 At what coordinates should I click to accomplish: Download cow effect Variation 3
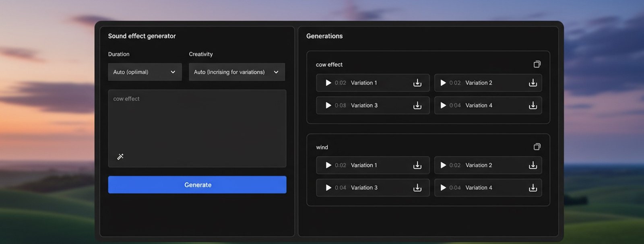(x=417, y=105)
